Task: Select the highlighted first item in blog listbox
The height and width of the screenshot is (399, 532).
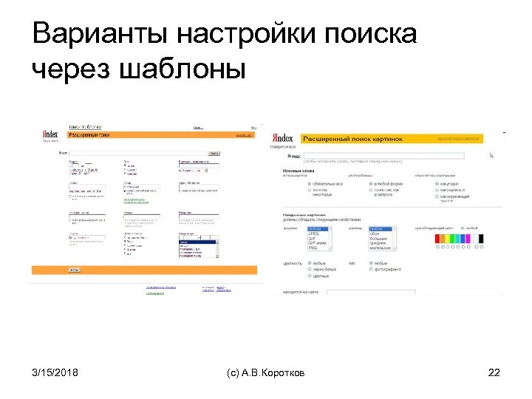Action: (x=197, y=242)
